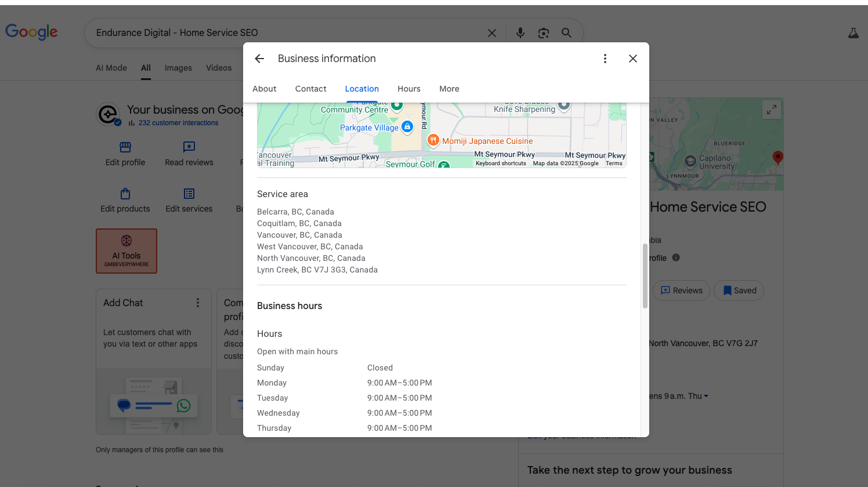
Task: Click the Sunday Closed hours row
Action: click(x=442, y=368)
